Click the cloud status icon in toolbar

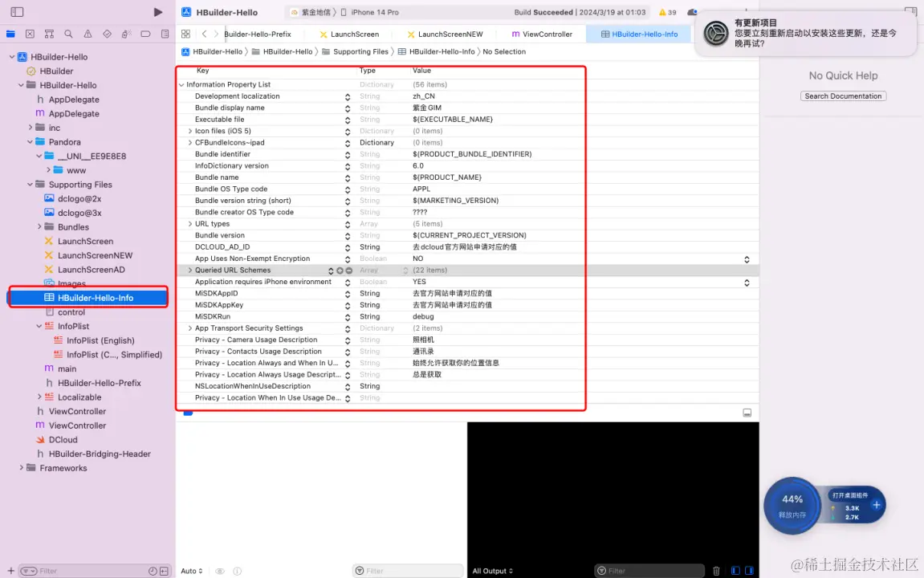click(x=693, y=12)
